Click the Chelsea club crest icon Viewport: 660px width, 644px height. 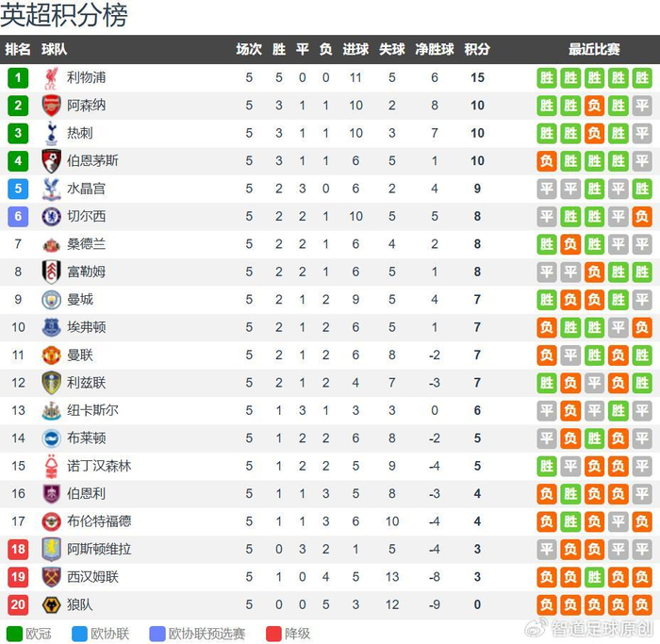pyautogui.click(x=51, y=216)
